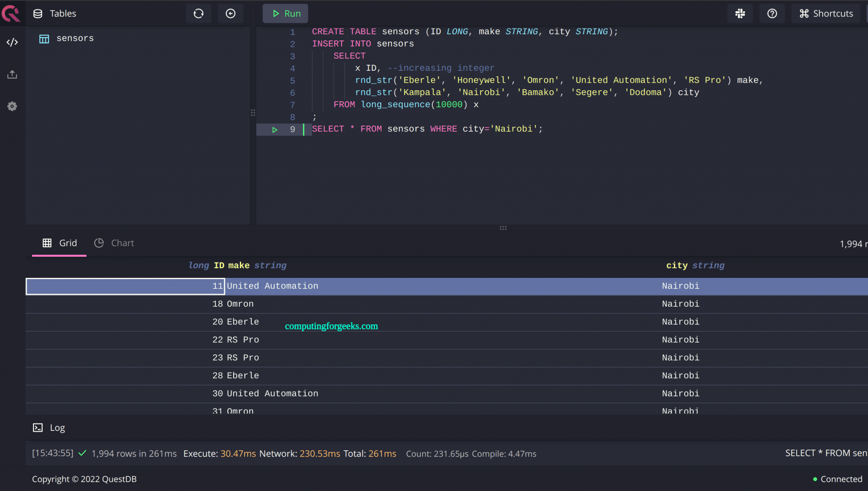
Task: Run the query on line 9 via gutter arrow
Action: (275, 130)
